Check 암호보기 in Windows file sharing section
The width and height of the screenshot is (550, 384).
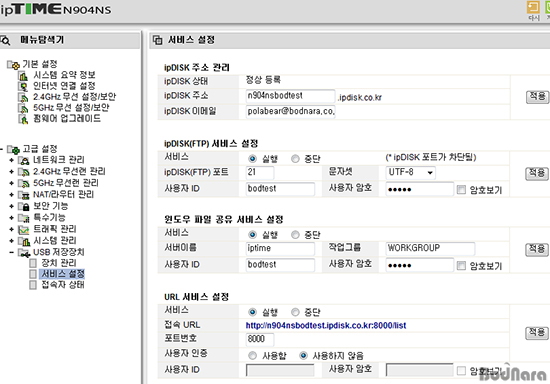tap(461, 265)
